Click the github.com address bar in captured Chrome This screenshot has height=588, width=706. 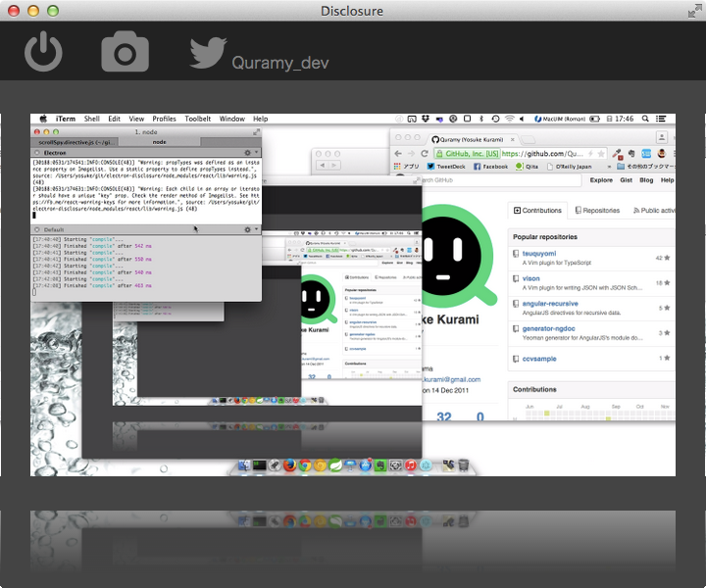pos(520,154)
